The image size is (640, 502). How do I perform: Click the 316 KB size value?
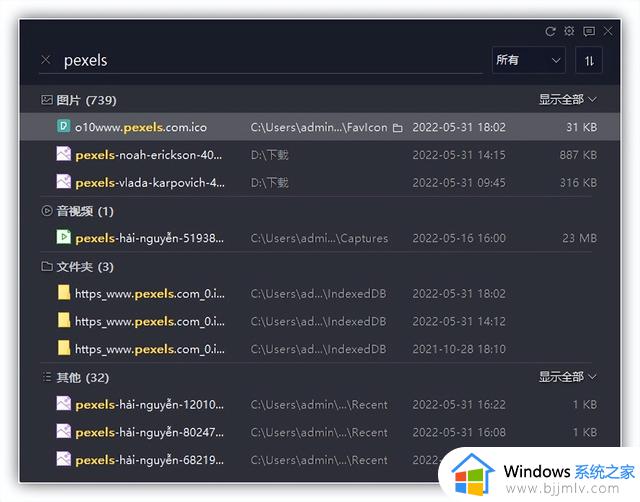tap(578, 183)
